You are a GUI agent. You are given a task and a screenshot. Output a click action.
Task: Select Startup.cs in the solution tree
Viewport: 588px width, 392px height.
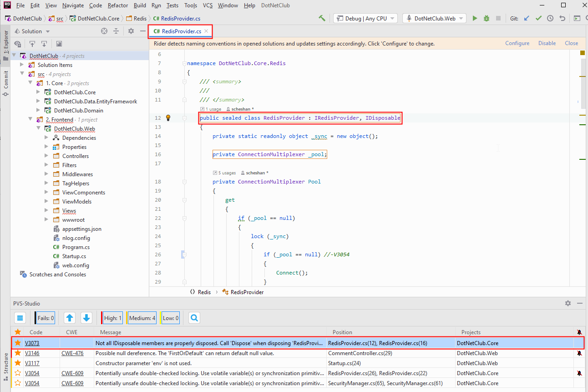(74, 256)
